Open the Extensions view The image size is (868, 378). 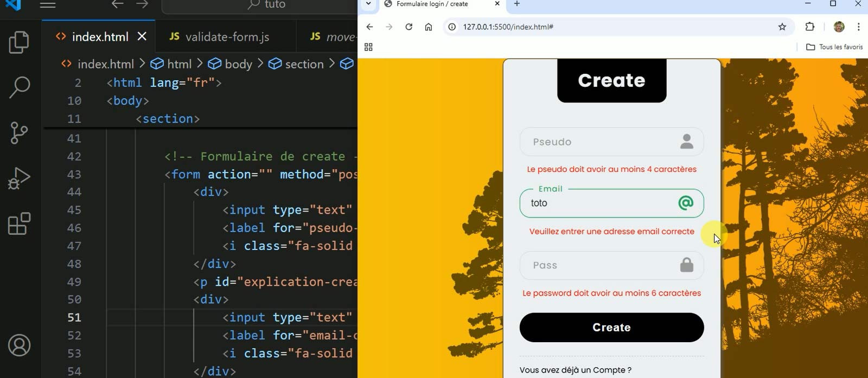(x=19, y=223)
